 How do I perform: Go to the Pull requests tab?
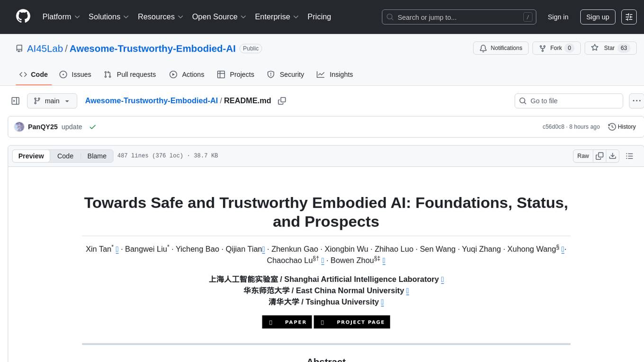pos(130,74)
